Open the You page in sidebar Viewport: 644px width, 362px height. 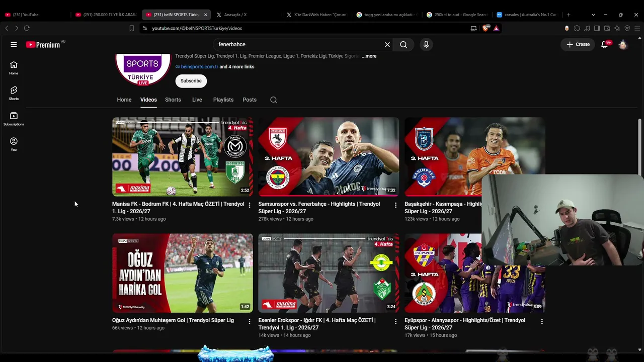(x=14, y=144)
